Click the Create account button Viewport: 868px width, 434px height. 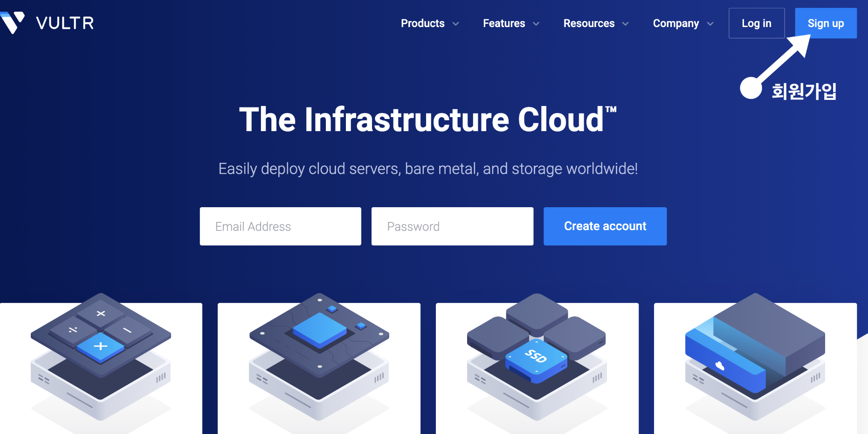605,226
